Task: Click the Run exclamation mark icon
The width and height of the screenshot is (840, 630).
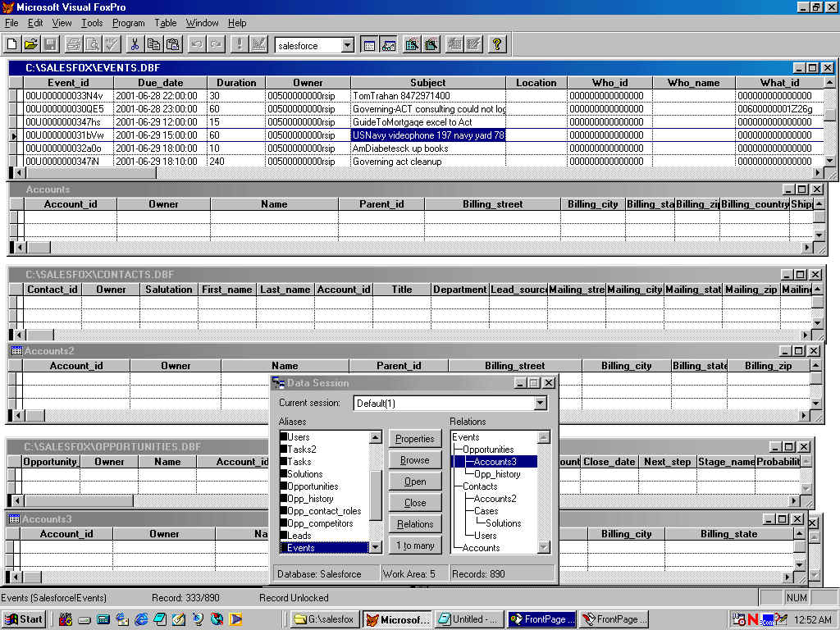Action: [x=239, y=44]
